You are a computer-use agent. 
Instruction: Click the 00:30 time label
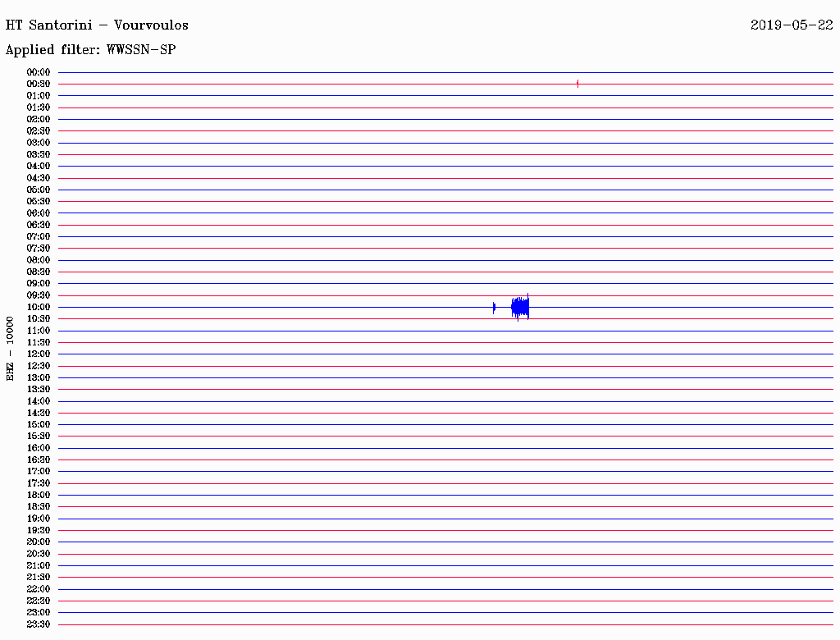coord(39,85)
